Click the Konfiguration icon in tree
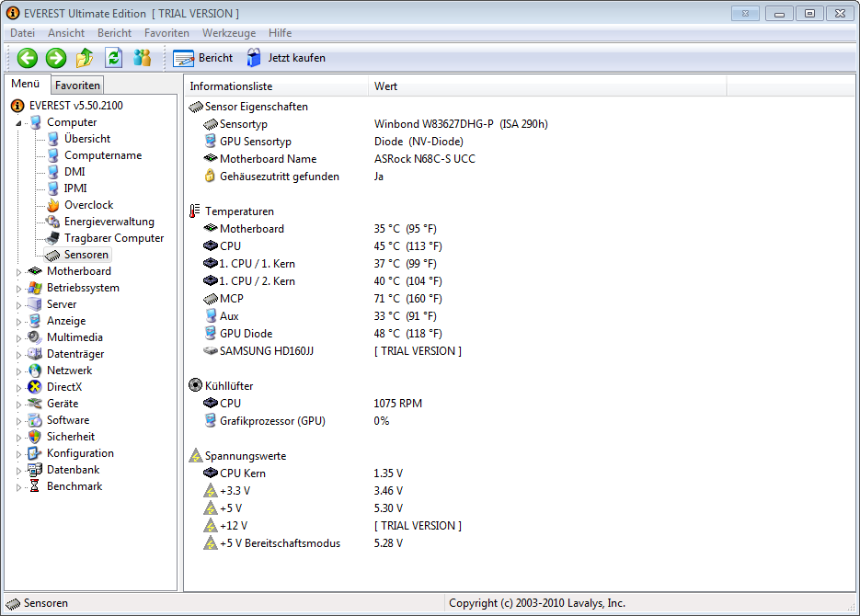The image size is (860, 616). click(x=35, y=453)
